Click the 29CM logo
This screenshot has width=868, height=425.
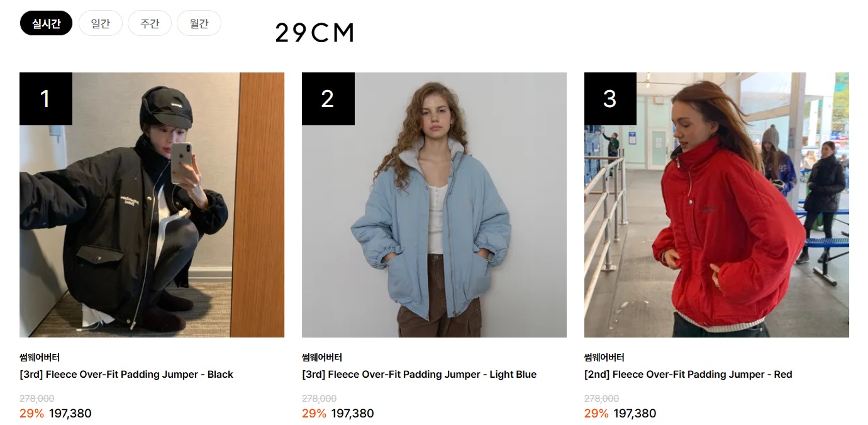click(x=315, y=33)
